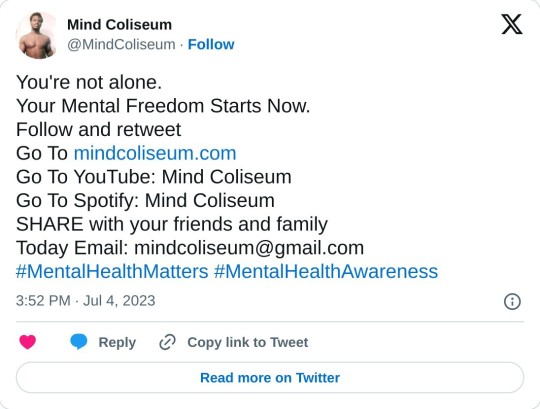Follow the @MindColiseum account
Screen dimensions: 540x409
pos(211,45)
